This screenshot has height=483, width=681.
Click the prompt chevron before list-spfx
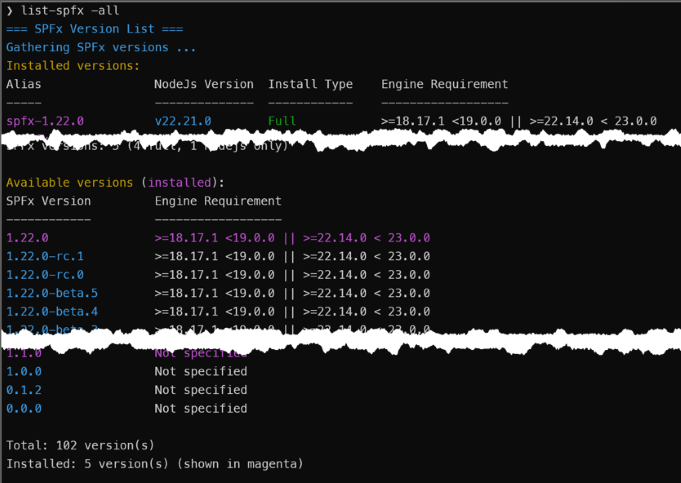pos(10,10)
